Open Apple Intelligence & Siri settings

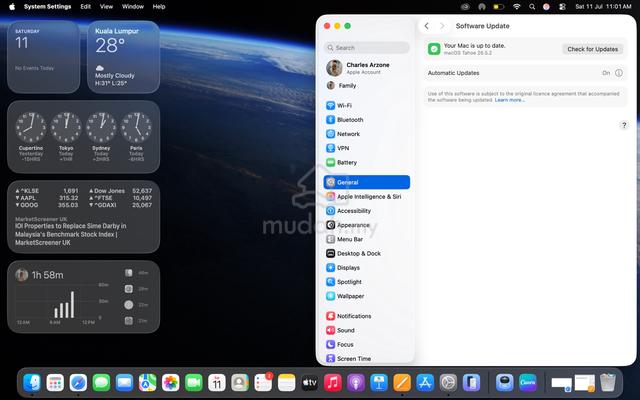(367, 197)
